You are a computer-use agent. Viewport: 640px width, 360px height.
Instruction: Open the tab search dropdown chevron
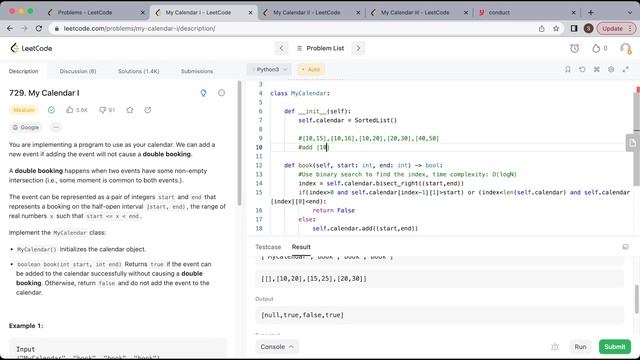[x=629, y=13]
